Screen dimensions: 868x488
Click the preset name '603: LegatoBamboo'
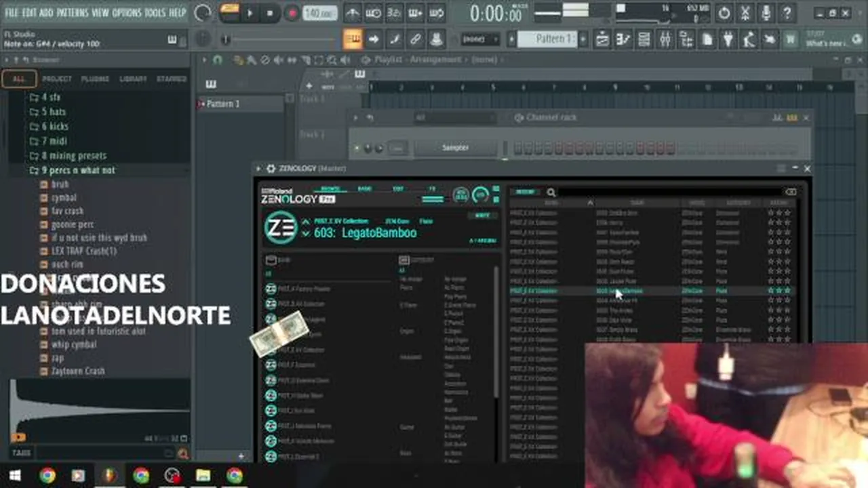tap(365, 233)
